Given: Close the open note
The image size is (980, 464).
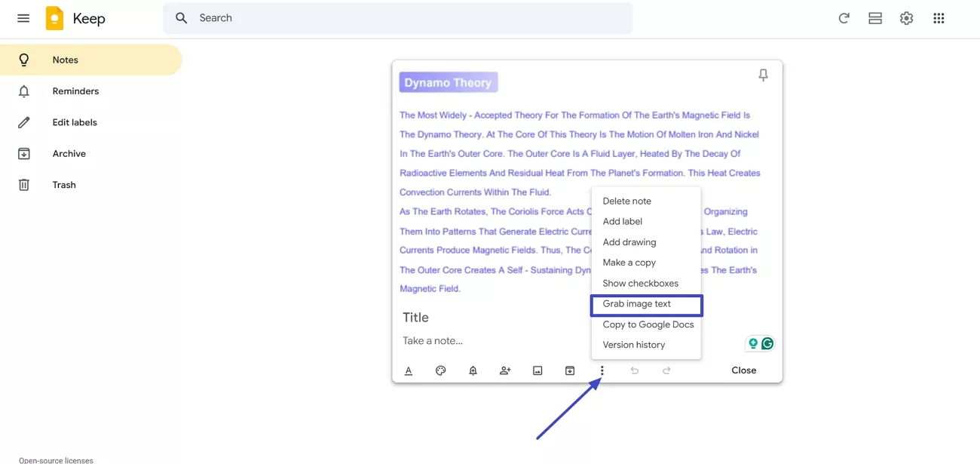Looking at the screenshot, I should pos(743,370).
